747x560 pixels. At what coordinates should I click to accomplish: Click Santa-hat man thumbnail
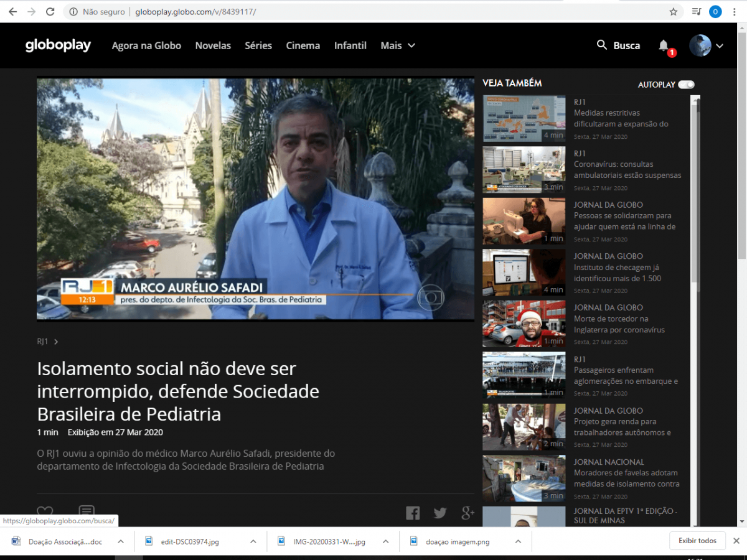tap(524, 324)
